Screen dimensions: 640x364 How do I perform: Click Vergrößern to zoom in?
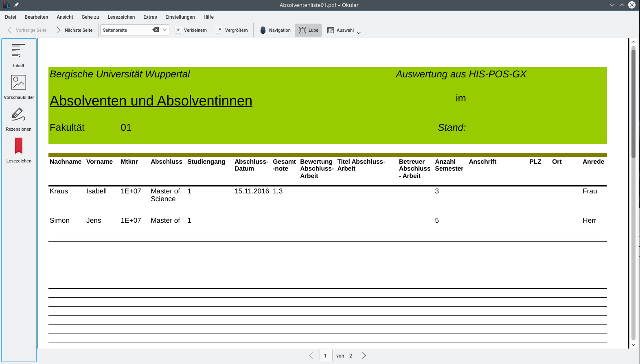pyautogui.click(x=232, y=30)
